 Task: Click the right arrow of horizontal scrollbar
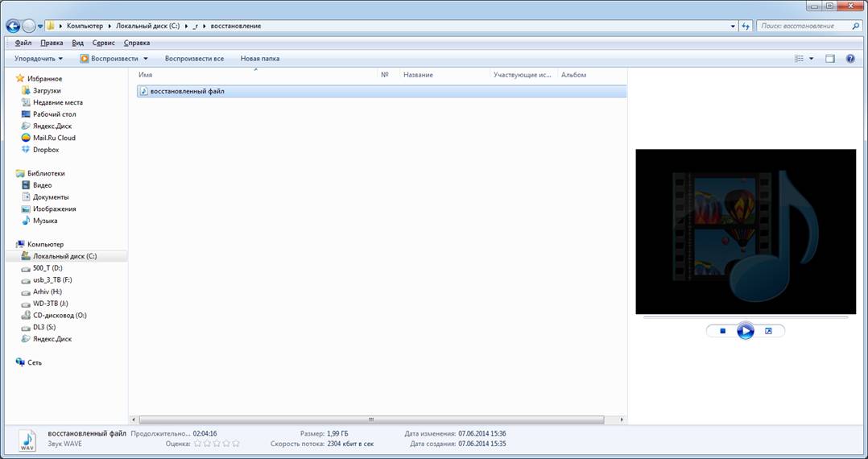[x=622, y=420]
